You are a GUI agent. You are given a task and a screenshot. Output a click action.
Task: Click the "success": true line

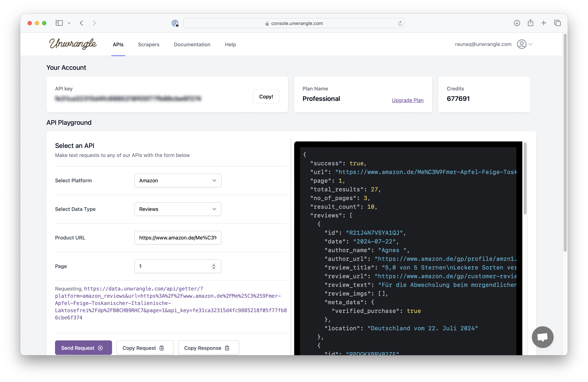click(338, 163)
